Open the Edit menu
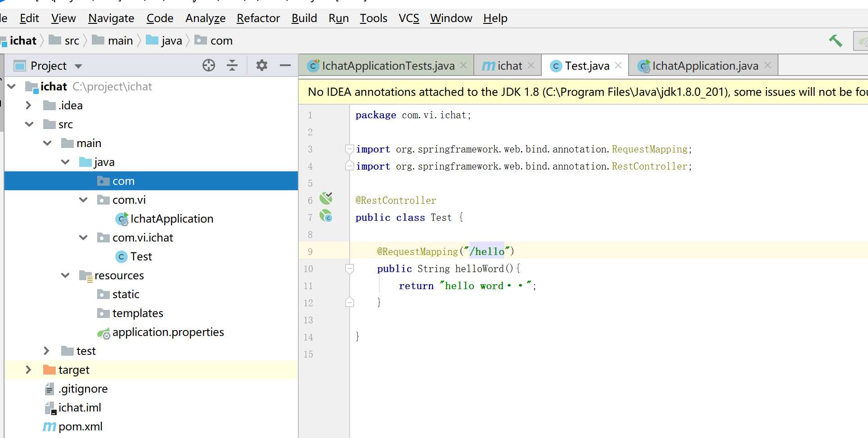 click(29, 18)
